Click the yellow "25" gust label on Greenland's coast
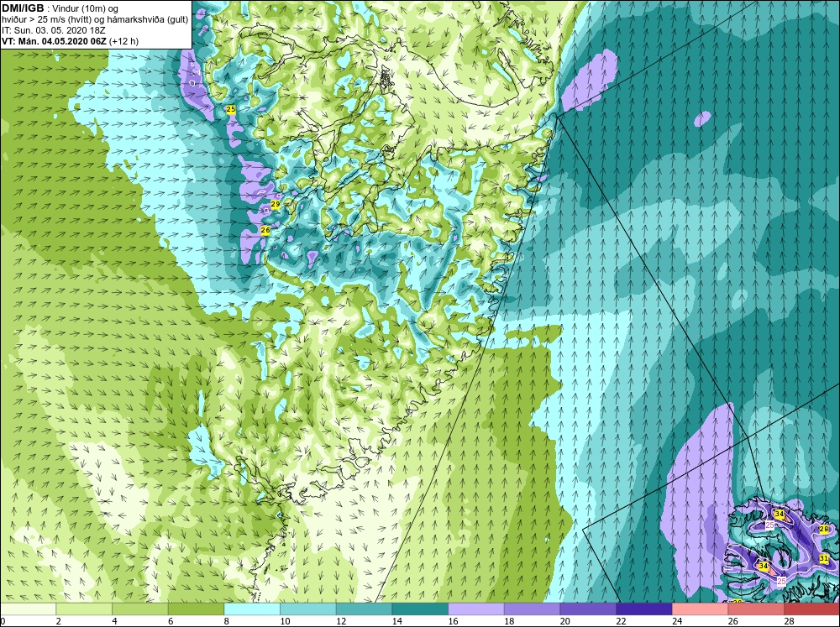Viewport: 840px width, 627px height. pyautogui.click(x=231, y=109)
